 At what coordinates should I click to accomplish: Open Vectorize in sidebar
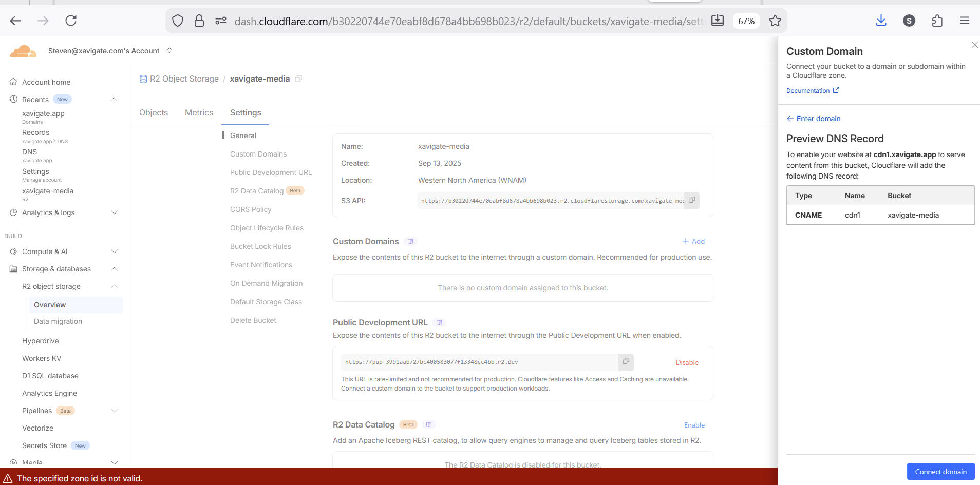pos(37,428)
